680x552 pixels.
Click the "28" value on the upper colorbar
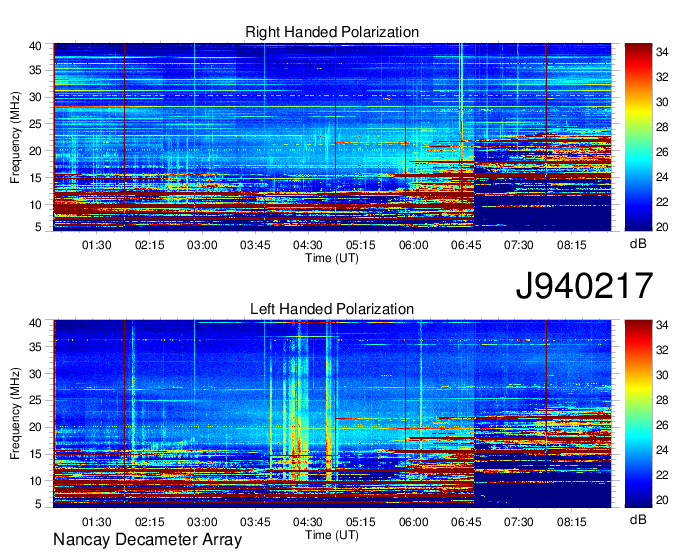pyautogui.click(x=662, y=127)
